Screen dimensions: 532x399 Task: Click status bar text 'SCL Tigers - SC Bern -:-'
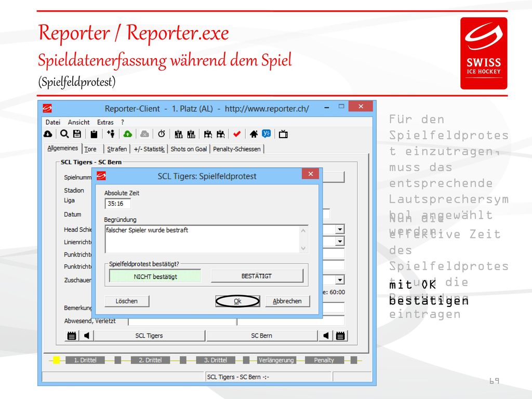[238, 377]
